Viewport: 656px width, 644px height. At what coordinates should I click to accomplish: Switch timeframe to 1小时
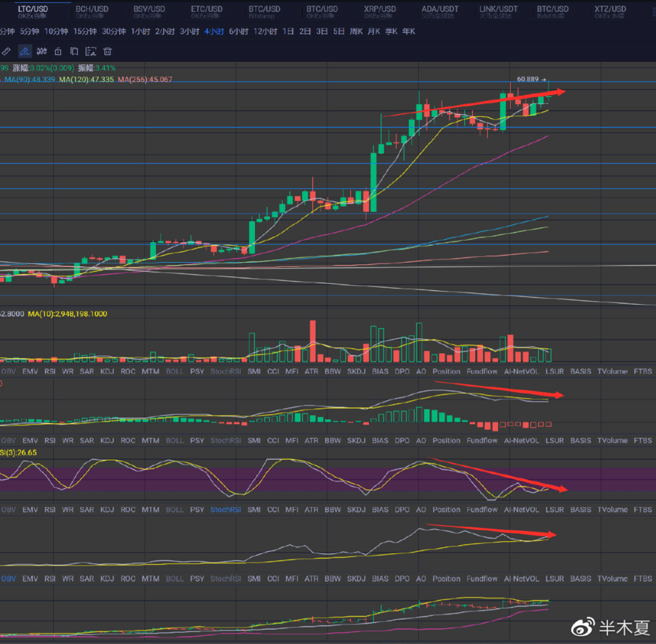[x=140, y=31]
